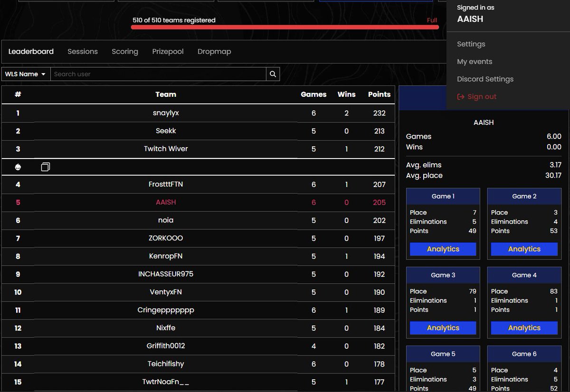
Task: Open the Sessions tab
Action: pos(83,51)
